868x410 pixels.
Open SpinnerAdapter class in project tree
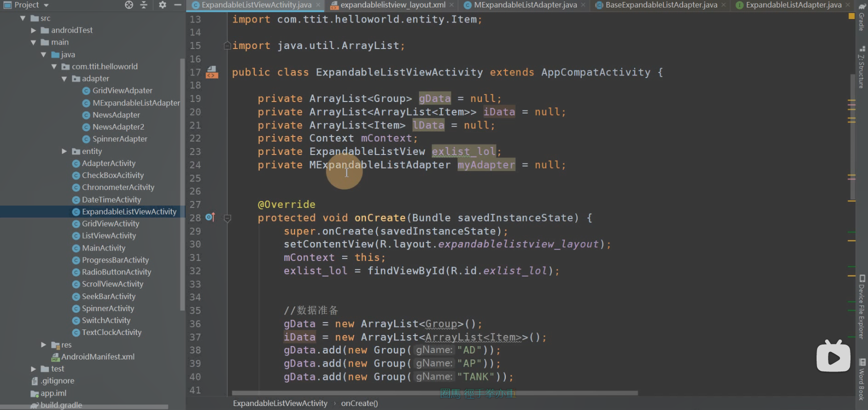pyautogui.click(x=115, y=138)
